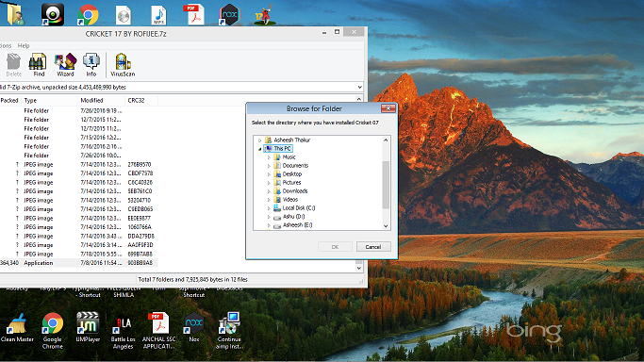The image size is (644, 362).
Task: Click the Delete trash toolbar icon
Action: pos(13,65)
